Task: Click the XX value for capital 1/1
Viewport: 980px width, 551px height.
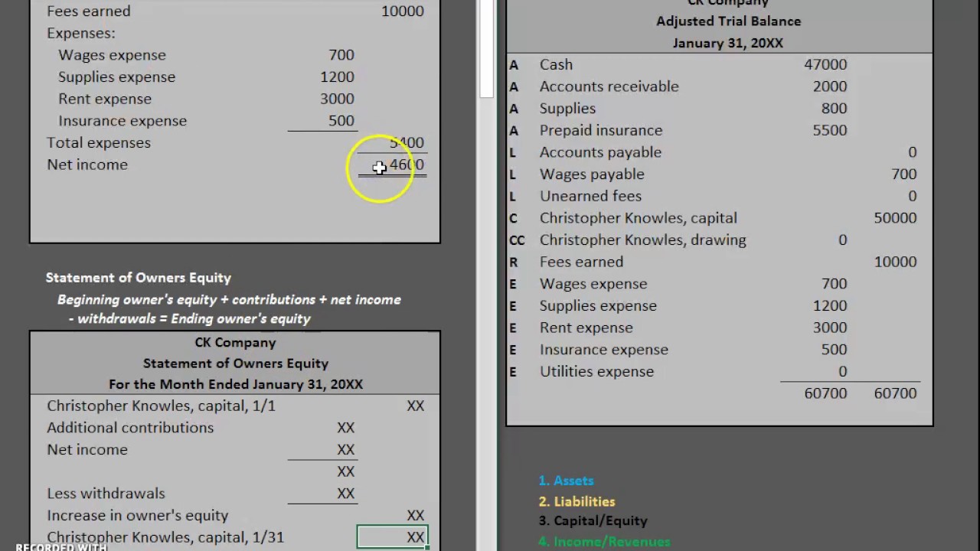Action: click(x=416, y=406)
